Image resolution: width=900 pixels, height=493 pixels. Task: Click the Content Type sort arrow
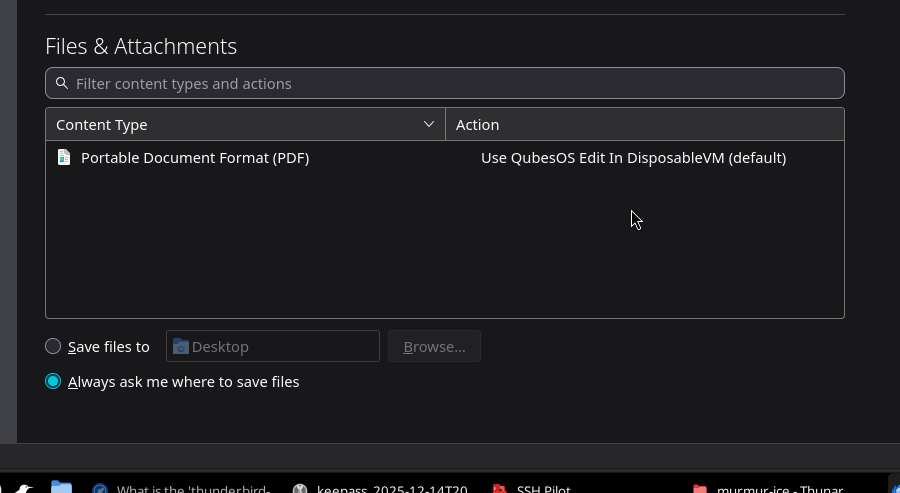click(429, 124)
